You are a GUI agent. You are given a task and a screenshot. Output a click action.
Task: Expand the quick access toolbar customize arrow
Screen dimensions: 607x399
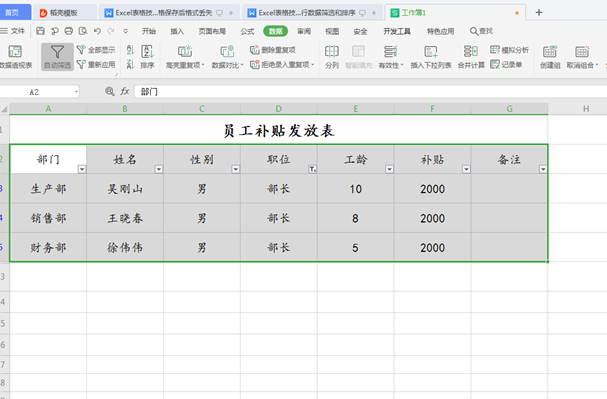(x=125, y=31)
